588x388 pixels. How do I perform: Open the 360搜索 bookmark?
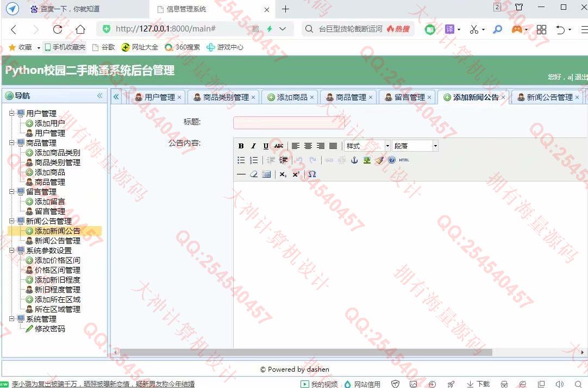pos(183,47)
